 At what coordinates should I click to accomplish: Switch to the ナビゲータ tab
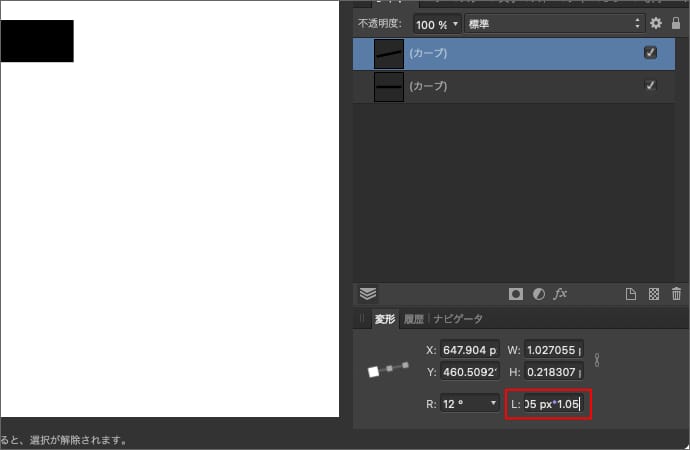click(x=458, y=319)
